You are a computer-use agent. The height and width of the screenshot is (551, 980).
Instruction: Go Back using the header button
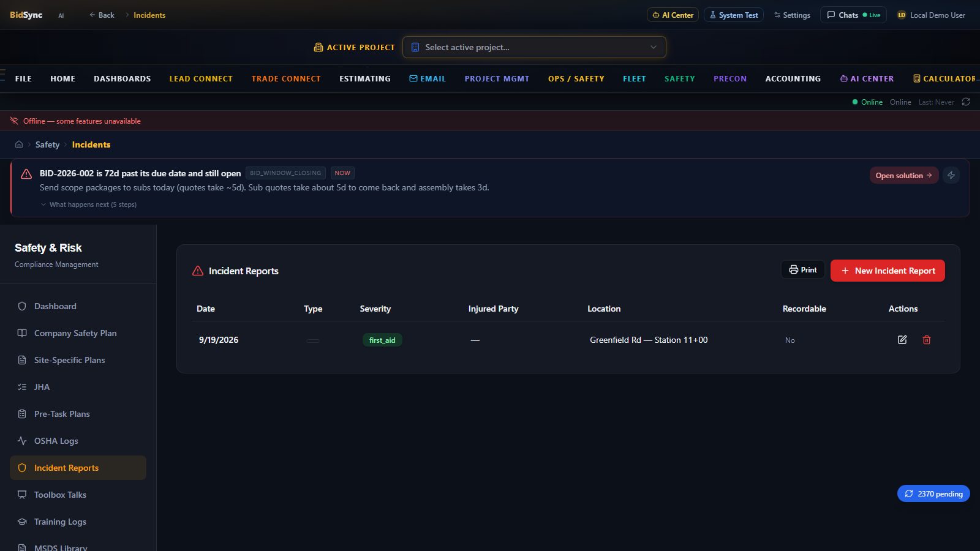[x=102, y=15]
